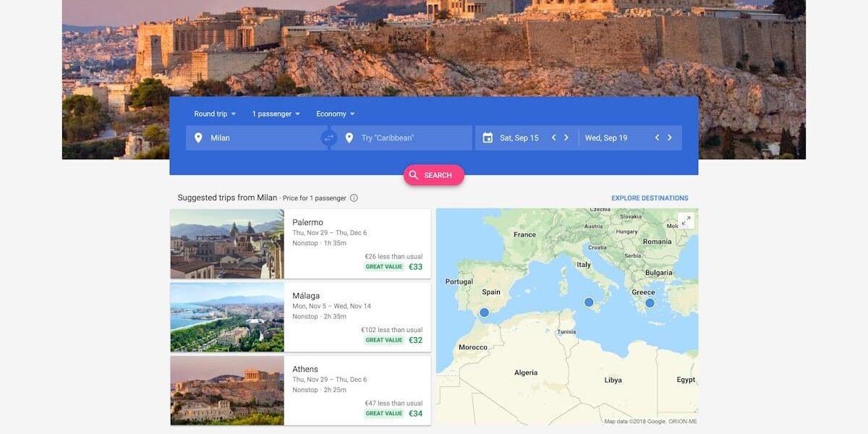The width and height of the screenshot is (868, 434).
Task: Select the Sat, Sep 15 departure date
Action: 519,137
